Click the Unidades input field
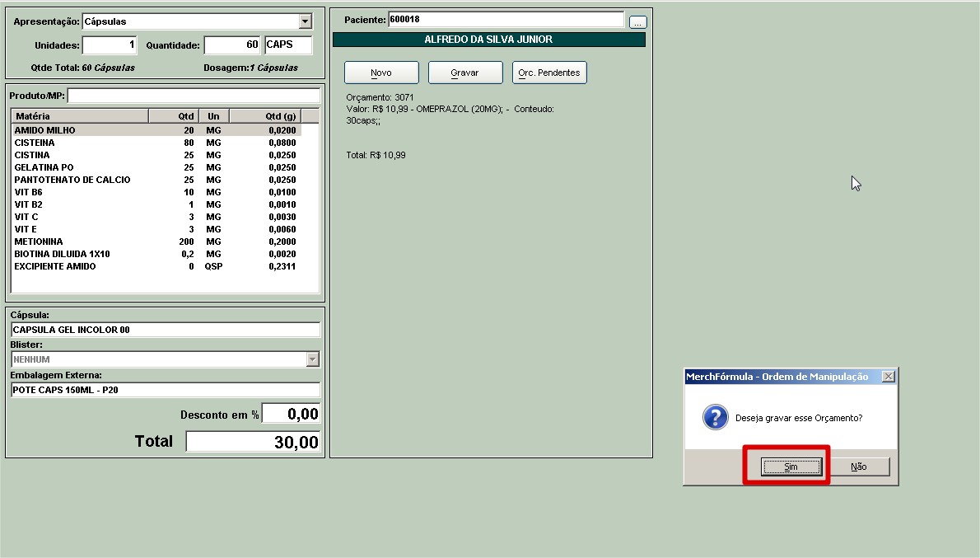This screenshot has width=980, height=558. click(x=110, y=45)
